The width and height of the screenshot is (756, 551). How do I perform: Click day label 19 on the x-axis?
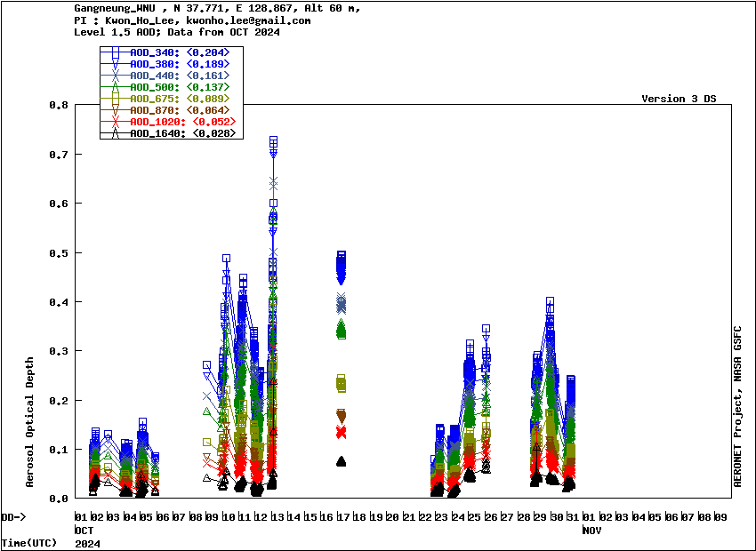(376, 517)
